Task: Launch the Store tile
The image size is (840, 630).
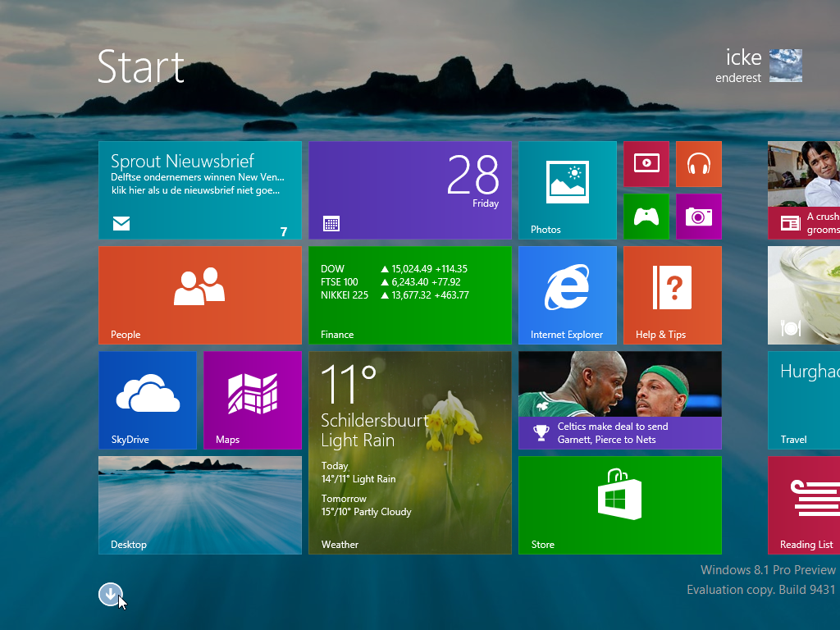Action: click(x=619, y=505)
